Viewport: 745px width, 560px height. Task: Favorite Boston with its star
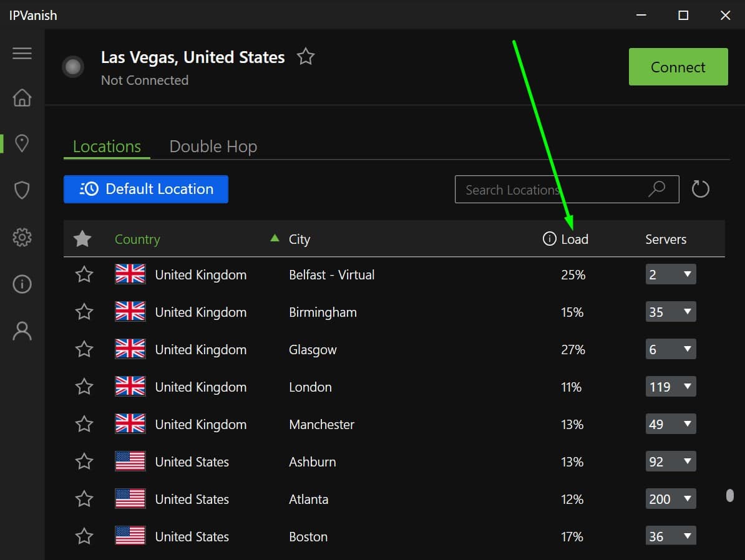pyautogui.click(x=84, y=536)
